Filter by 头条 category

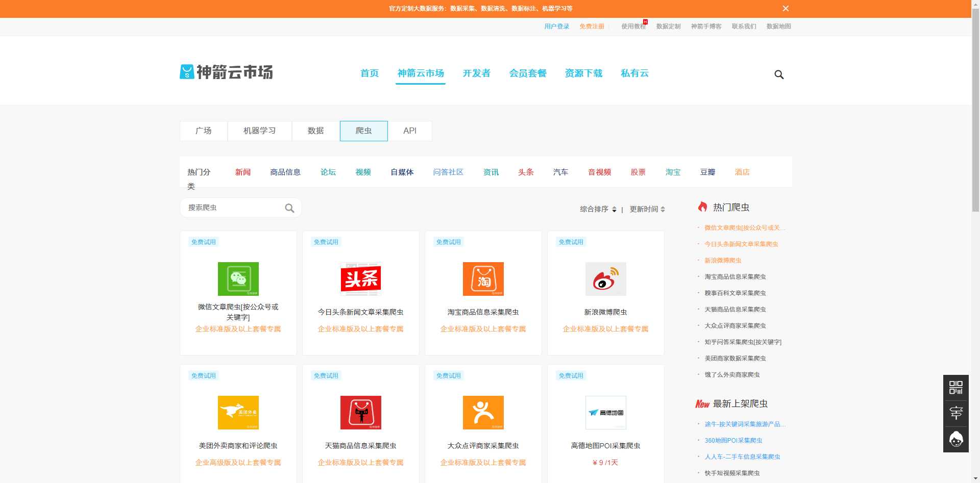coord(526,172)
